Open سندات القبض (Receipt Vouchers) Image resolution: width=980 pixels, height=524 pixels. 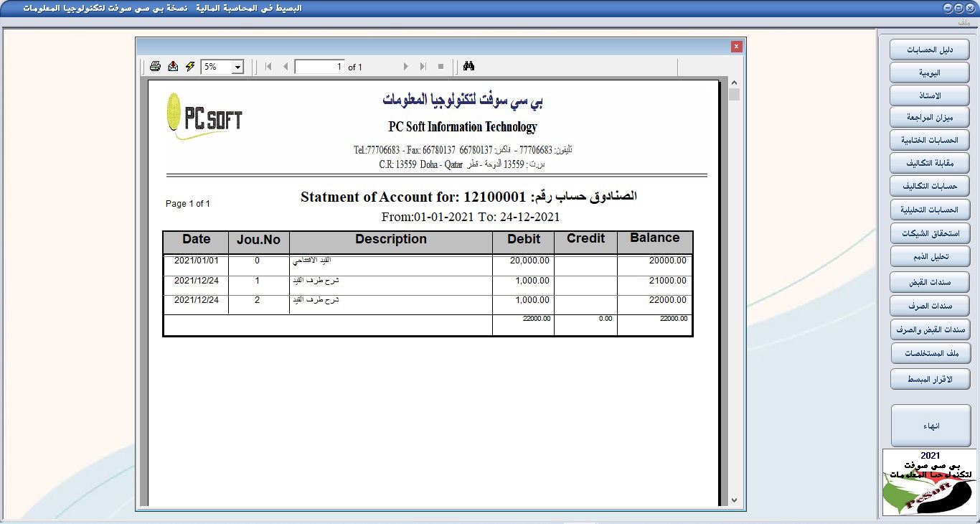coord(929,281)
